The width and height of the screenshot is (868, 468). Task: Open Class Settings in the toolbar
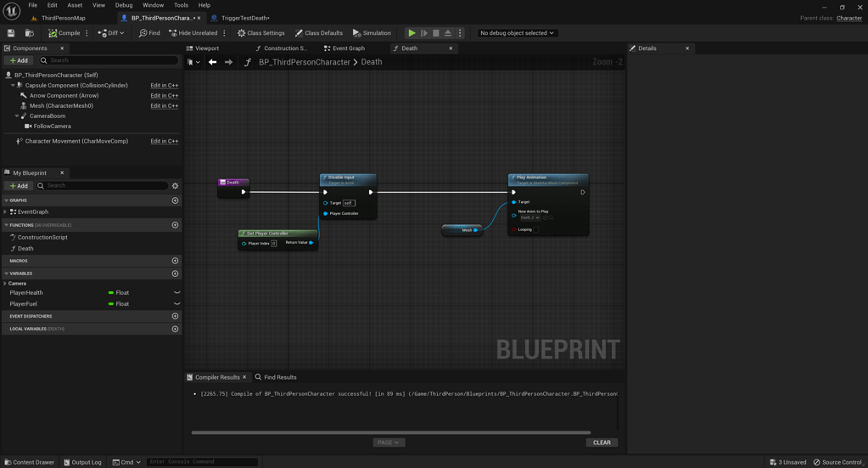260,33
